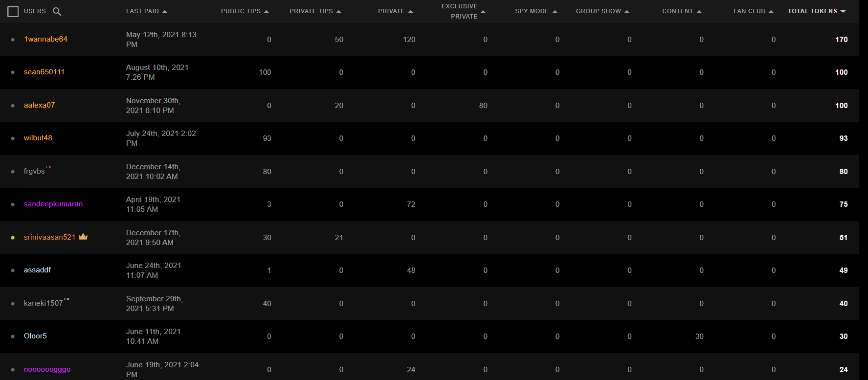Click the Exclusive Private sort arrow
The width and height of the screenshot is (868, 380).
coord(483,11)
